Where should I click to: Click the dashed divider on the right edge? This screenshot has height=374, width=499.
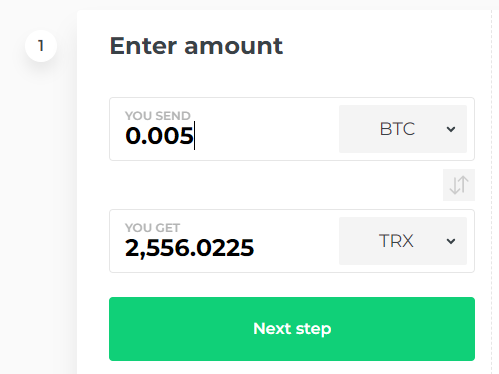coord(491,192)
